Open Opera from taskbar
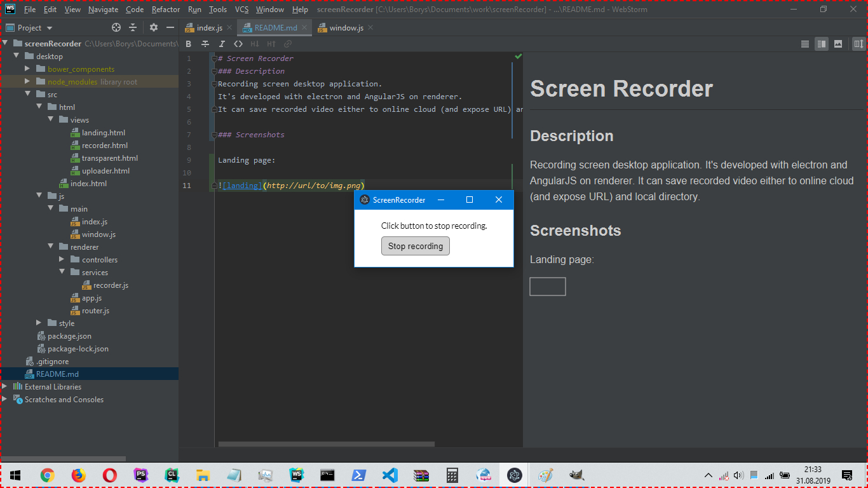The width and height of the screenshot is (868, 488). (109, 475)
